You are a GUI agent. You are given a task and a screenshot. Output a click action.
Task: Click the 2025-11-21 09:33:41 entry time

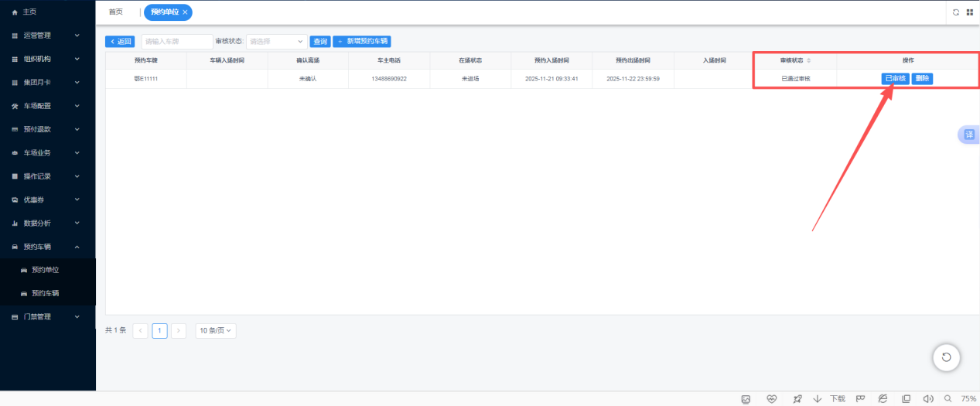click(x=551, y=79)
